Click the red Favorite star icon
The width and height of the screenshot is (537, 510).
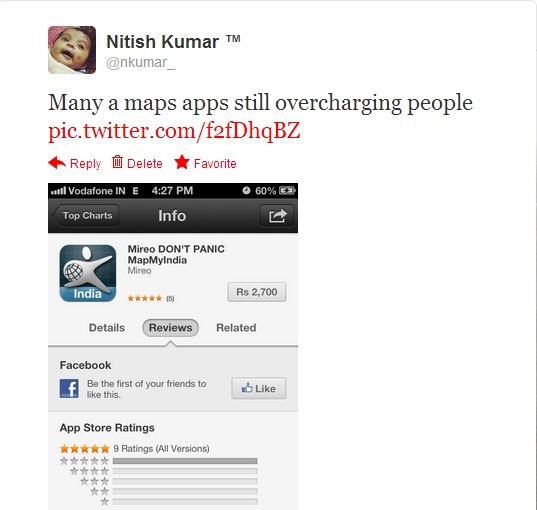pos(182,162)
